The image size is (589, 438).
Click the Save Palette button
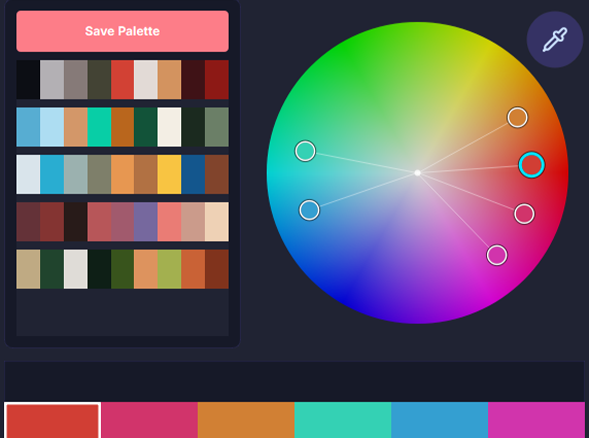122,31
